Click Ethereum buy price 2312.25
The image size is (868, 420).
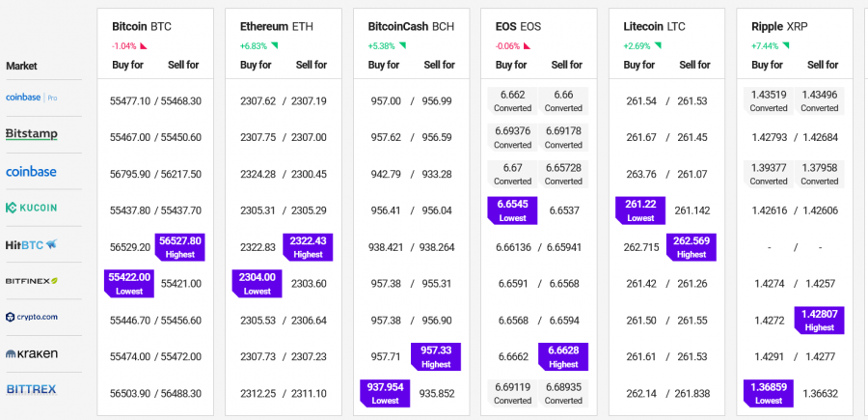tap(258, 393)
